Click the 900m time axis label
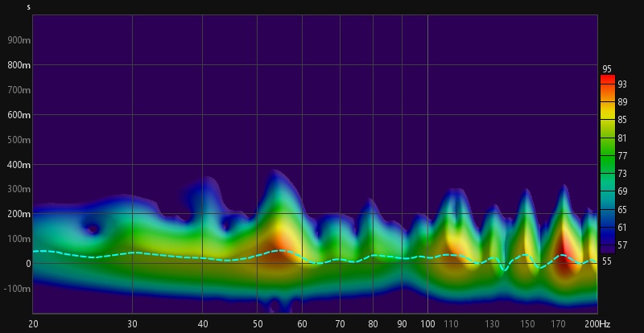The image size is (644, 333). 20,40
